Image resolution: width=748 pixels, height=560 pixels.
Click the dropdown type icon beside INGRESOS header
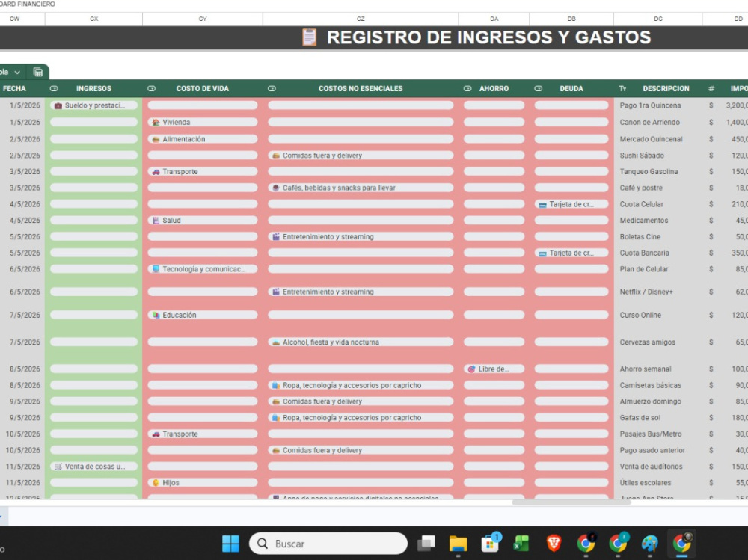(54, 89)
